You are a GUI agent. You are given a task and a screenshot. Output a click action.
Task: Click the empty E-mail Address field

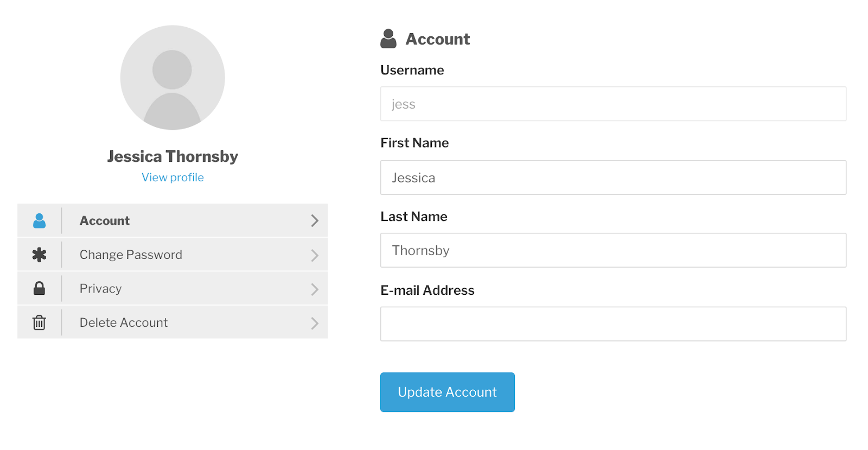[x=613, y=324]
